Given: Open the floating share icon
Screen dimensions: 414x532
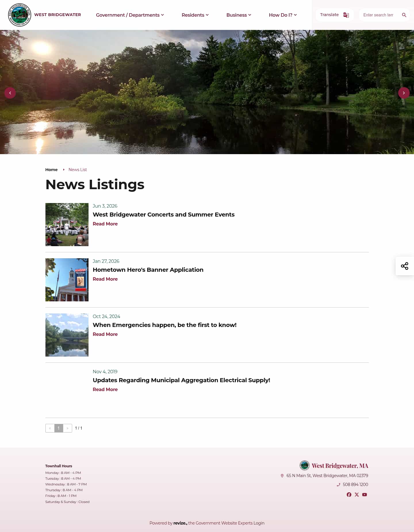Looking at the screenshot, I should pyautogui.click(x=405, y=266).
